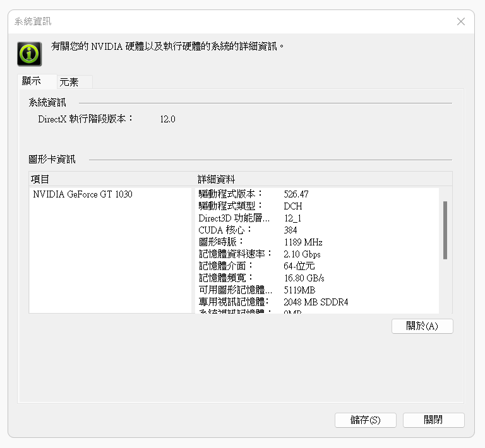The image size is (485, 448).
Task: Select the 驅動程式類型 DCH row
Action: pyautogui.click(x=317, y=206)
